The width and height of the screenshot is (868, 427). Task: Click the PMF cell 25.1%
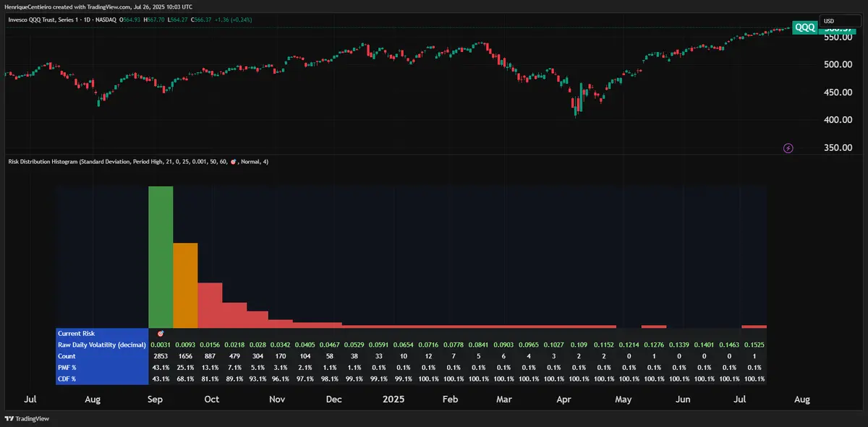(185, 368)
